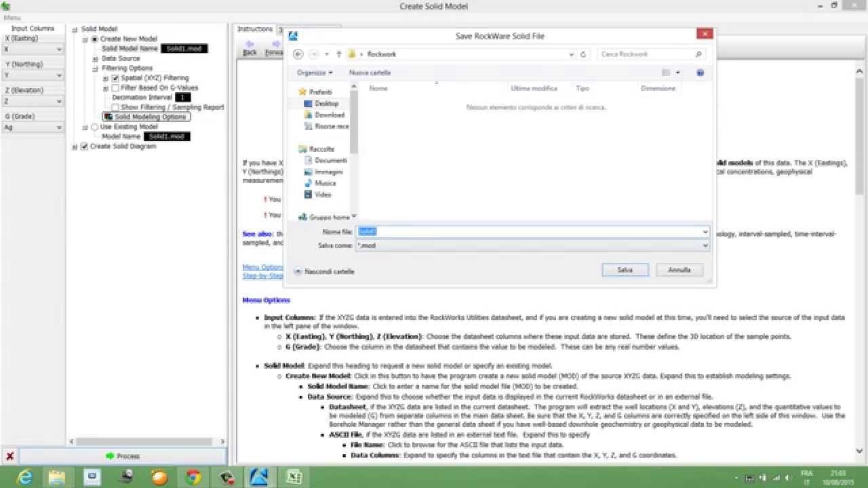Change the file view layout icon
Image resolution: width=868 pixels, height=488 pixels.
666,73
